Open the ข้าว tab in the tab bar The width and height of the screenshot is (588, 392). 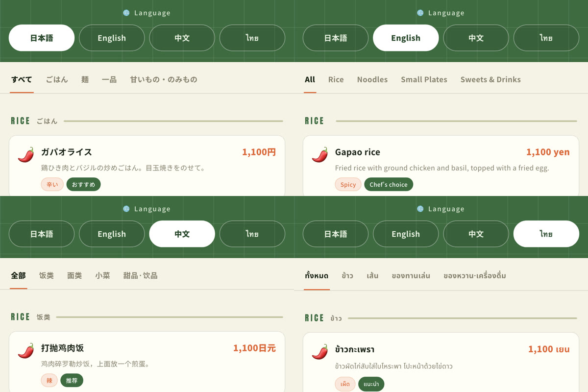[x=347, y=275]
